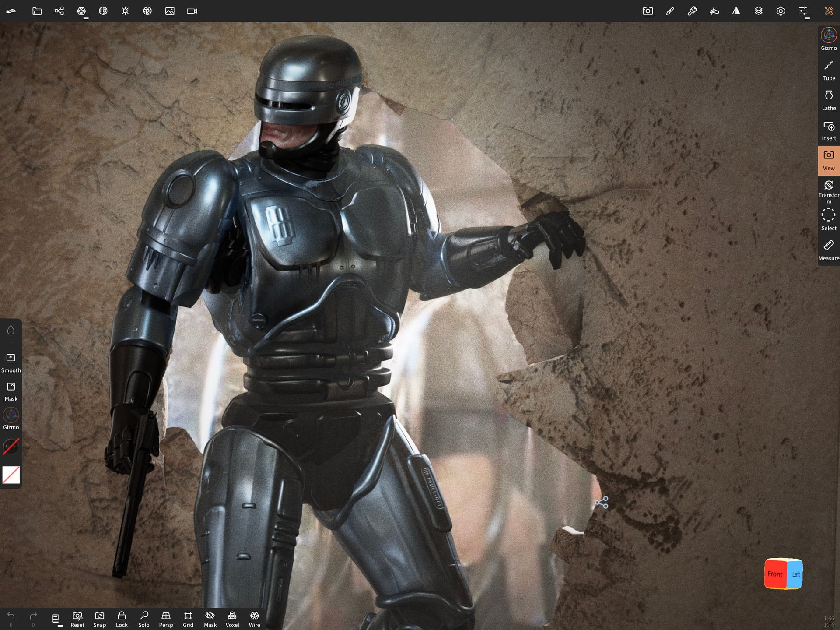Toggle Persp perspective camera
This screenshot has width=840, height=630.
tap(166, 619)
